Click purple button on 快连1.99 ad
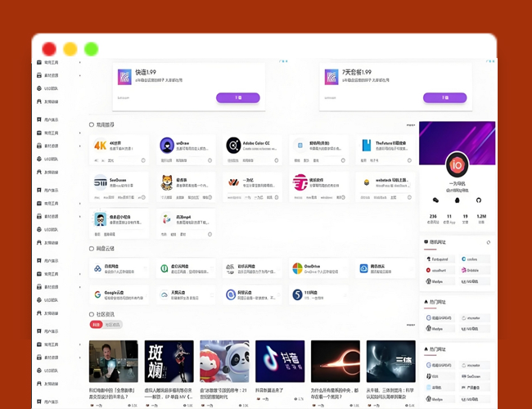532x409 pixels. [x=238, y=97]
